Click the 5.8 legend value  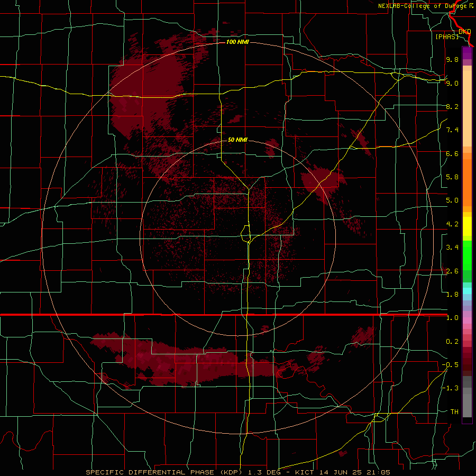452,177
